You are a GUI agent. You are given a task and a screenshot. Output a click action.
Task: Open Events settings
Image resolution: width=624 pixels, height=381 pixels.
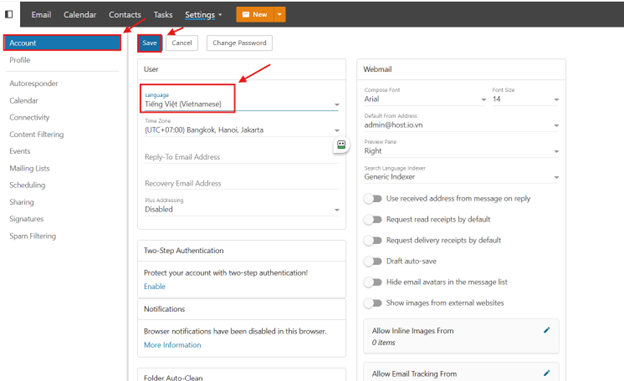(20, 151)
